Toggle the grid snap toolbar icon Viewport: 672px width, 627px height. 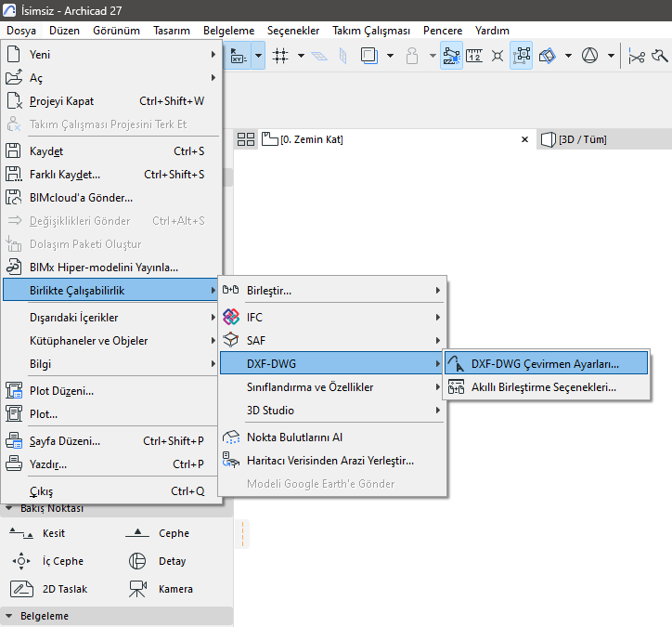280,56
